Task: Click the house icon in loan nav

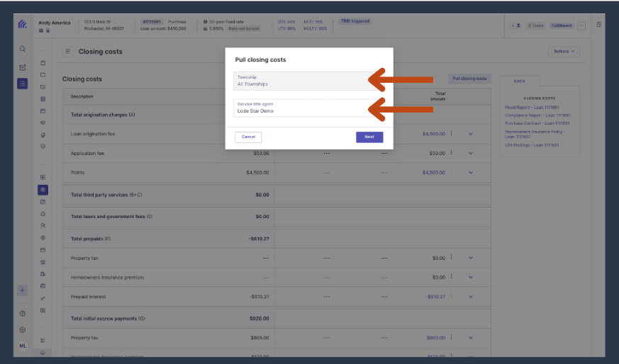Action: coord(43,214)
